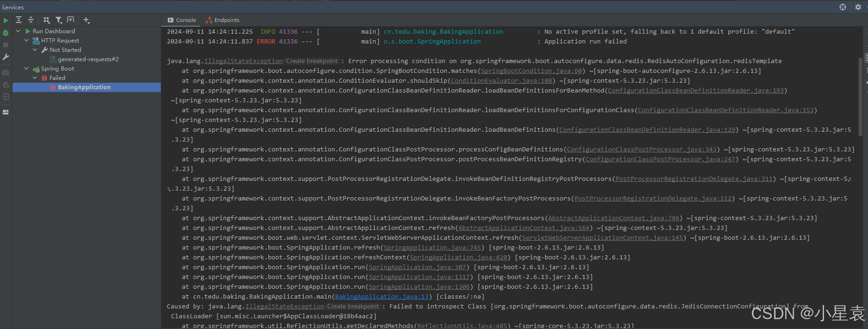This screenshot has width=868, height=329.
Task: Open BakingApplication.java:13 stack trace link
Action: [381, 297]
